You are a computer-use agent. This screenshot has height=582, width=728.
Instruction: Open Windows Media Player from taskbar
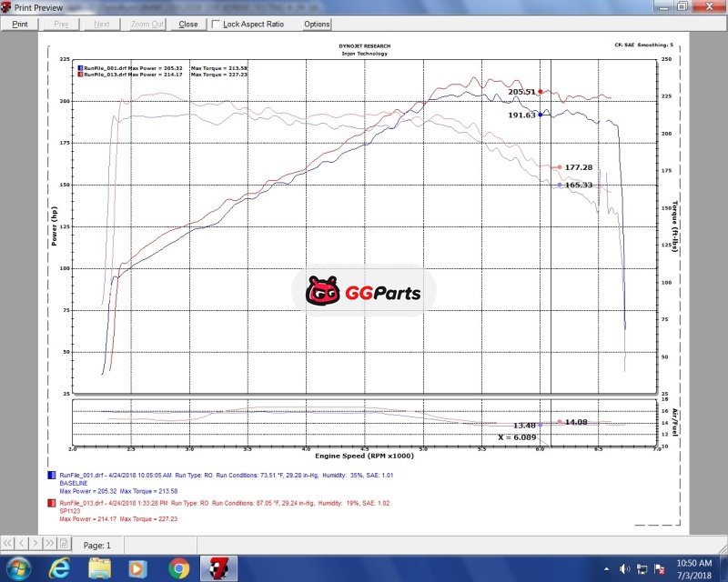[x=138, y=568]
